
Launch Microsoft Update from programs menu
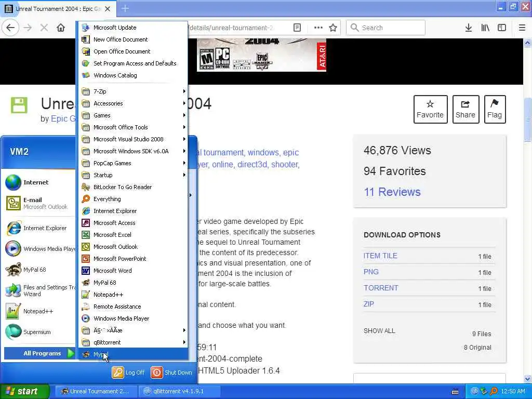pyautogui.click(x=133, y=28)
